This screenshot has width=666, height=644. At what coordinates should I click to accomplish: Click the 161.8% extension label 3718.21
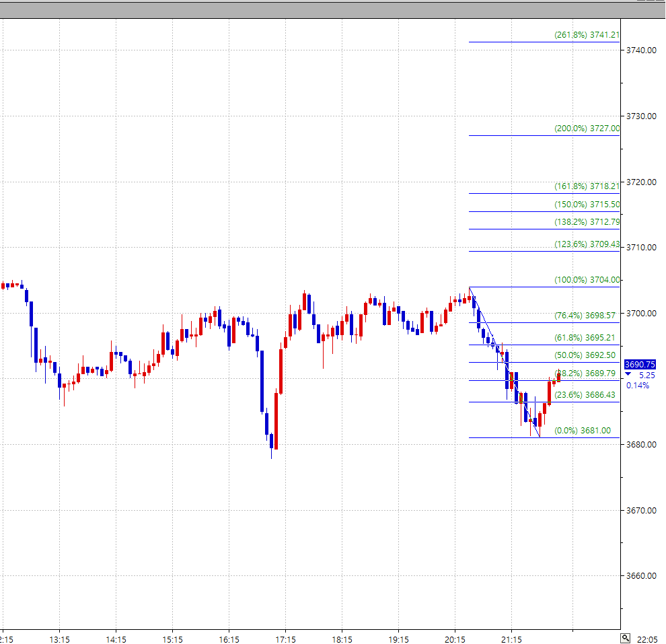[x=587, y=186]
